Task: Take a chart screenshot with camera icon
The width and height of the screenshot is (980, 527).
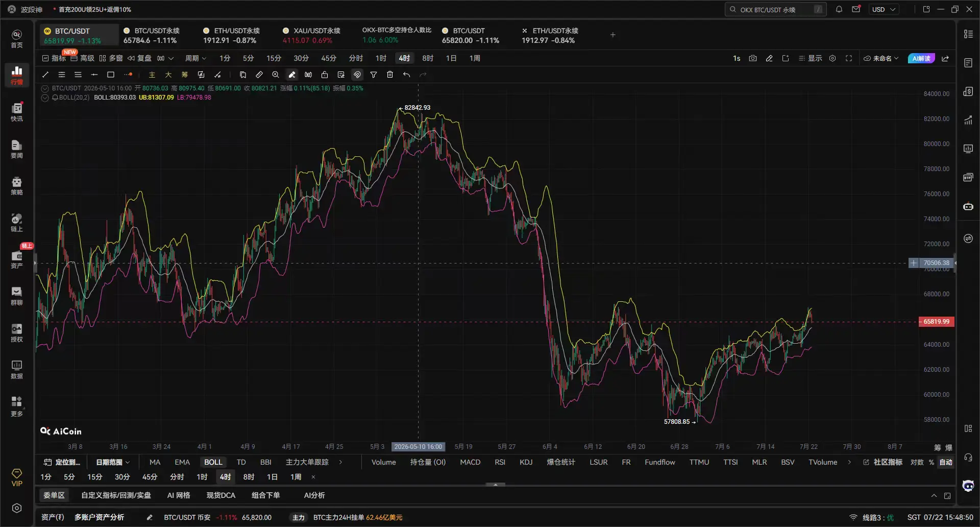Action: pos(753,58)
